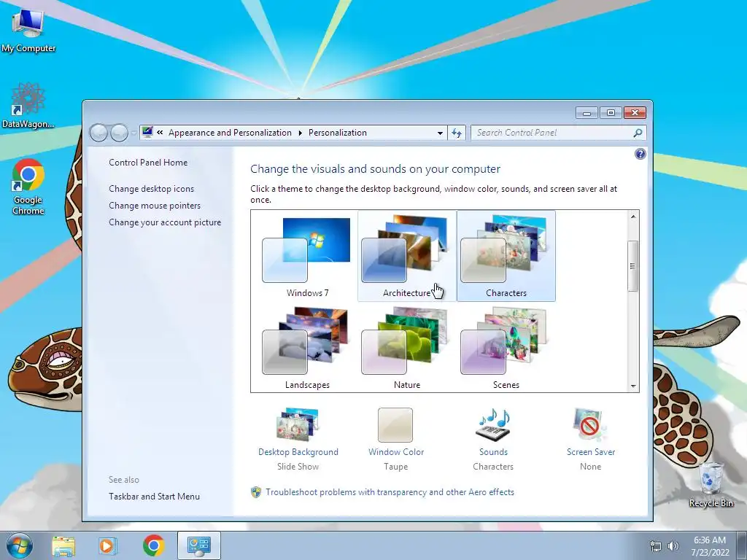Screen dimensions: 747x560
Task: Open Control Panel Home
Action: click(148, 163)
